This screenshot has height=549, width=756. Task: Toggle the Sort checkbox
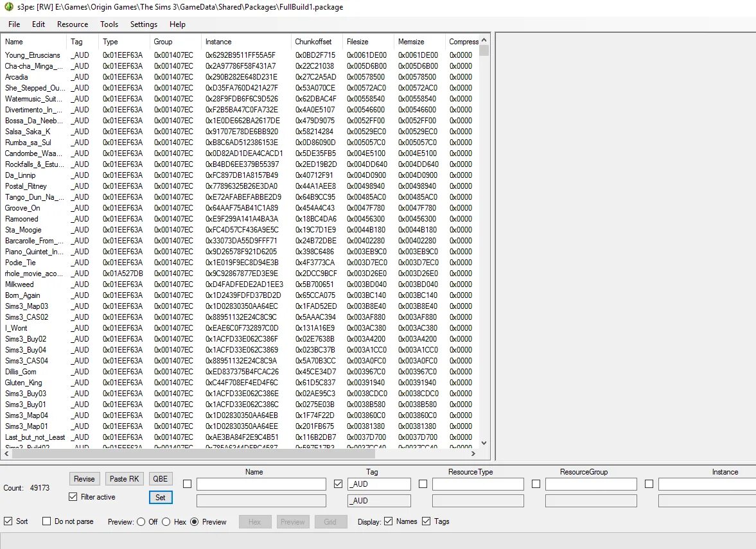tap(8, 521)
